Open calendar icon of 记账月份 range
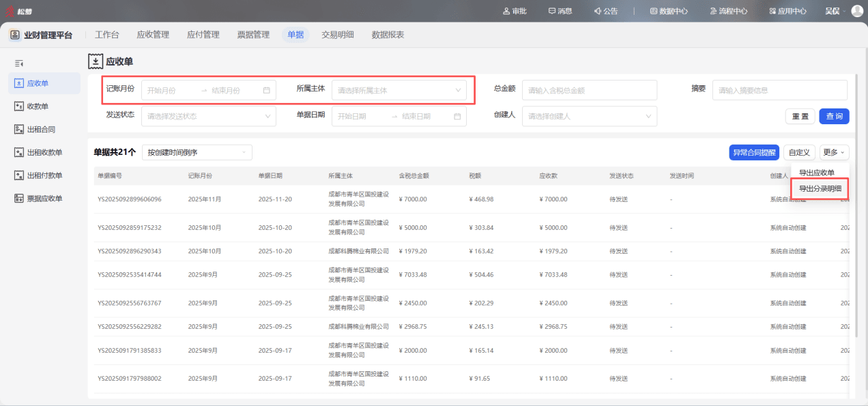The width and height of the screenshot is (868, 406). pyautogui.click(x=267, y=90)
